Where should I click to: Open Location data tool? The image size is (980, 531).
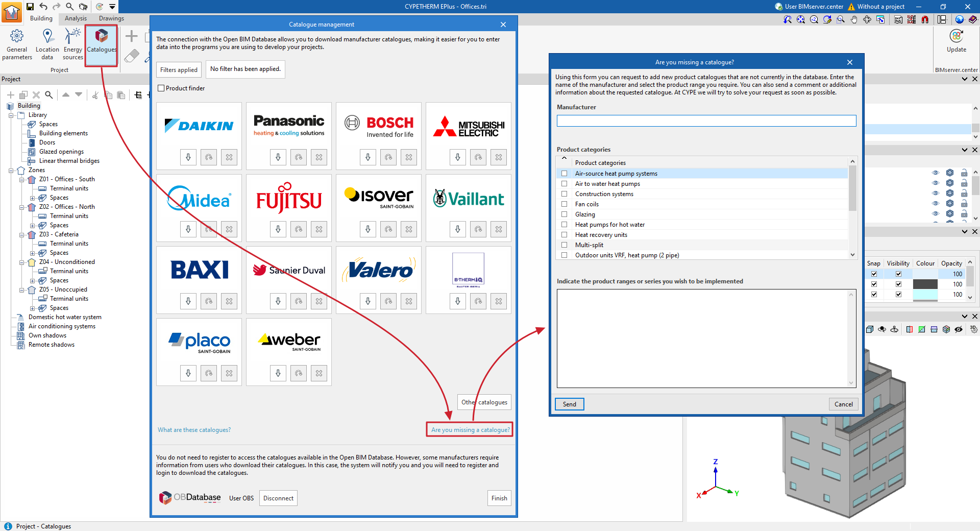[47, 44]
